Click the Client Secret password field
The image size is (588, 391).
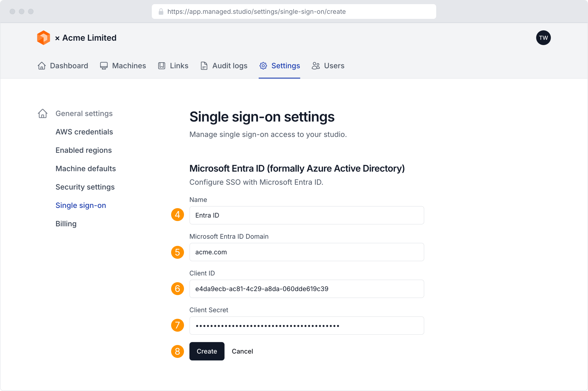[x=306, y=325]
